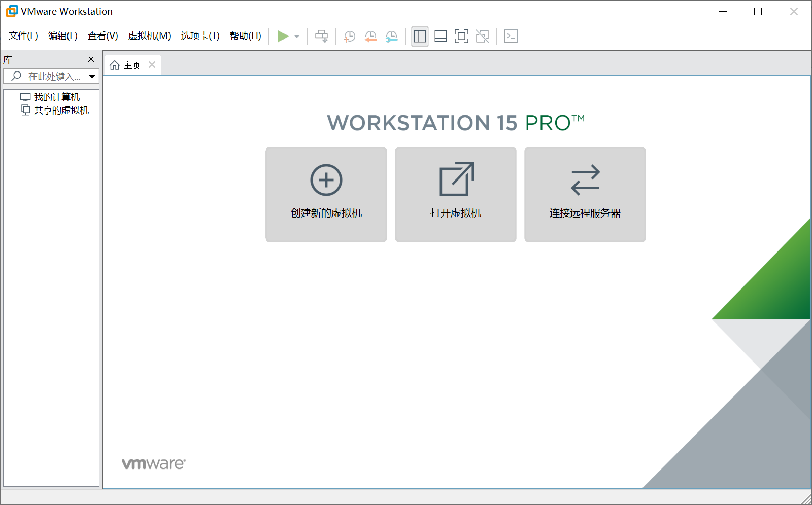Click the VMware Workstation title bar app icon
The height and width of the screenshot is (505, 812).
12,11
